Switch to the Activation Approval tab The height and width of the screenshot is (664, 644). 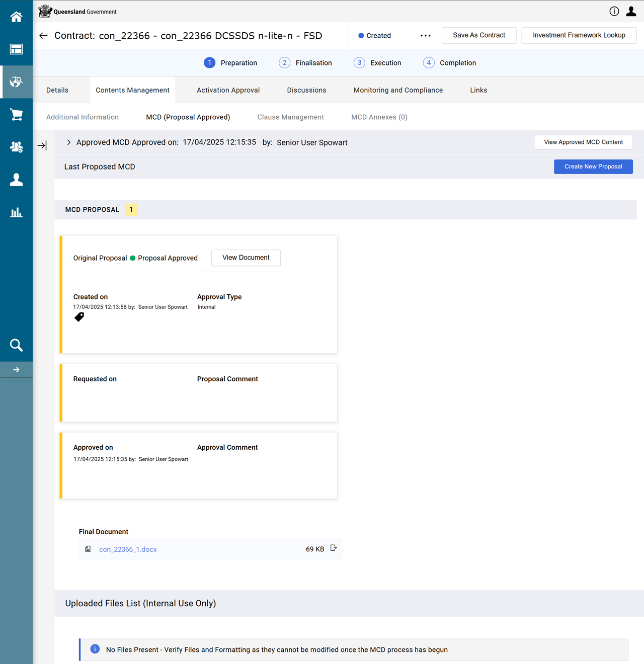tap(228, 90)
